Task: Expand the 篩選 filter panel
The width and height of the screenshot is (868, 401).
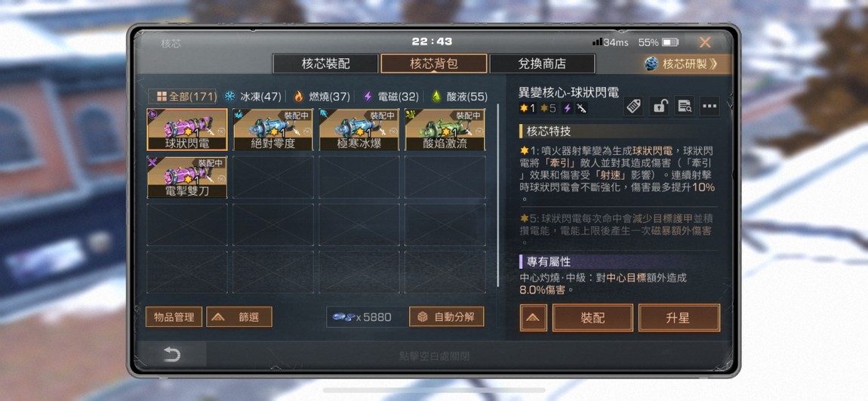Action: [239, 317]
